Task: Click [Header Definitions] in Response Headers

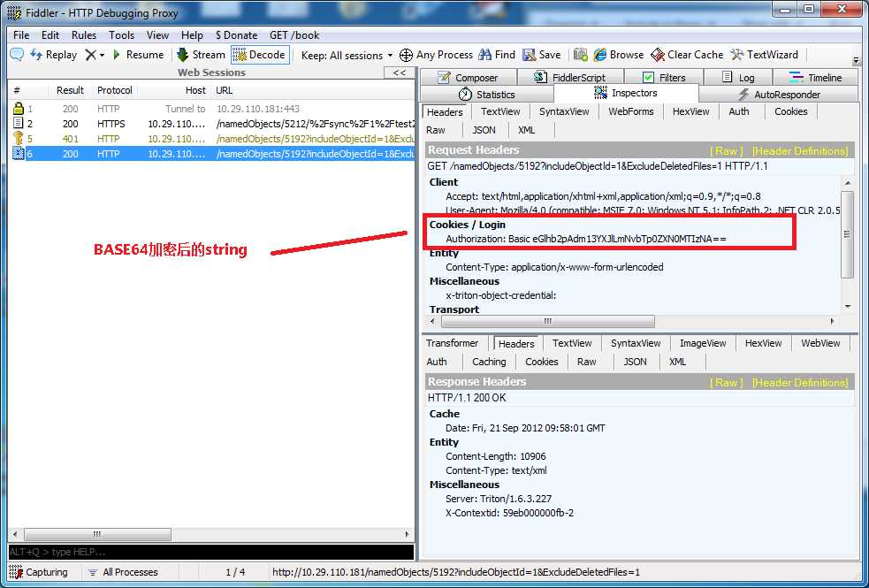Action: [800, 382]
